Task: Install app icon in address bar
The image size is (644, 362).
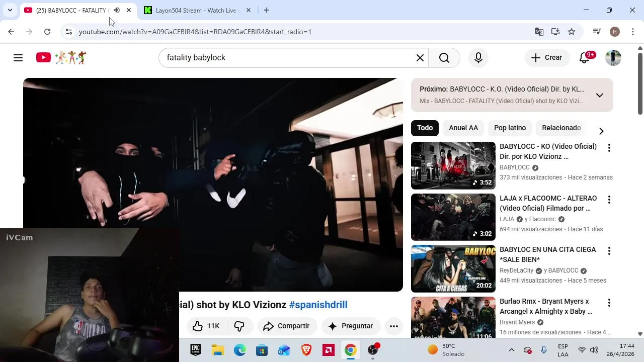Action: pyautogui.click(x=555, y=32)
